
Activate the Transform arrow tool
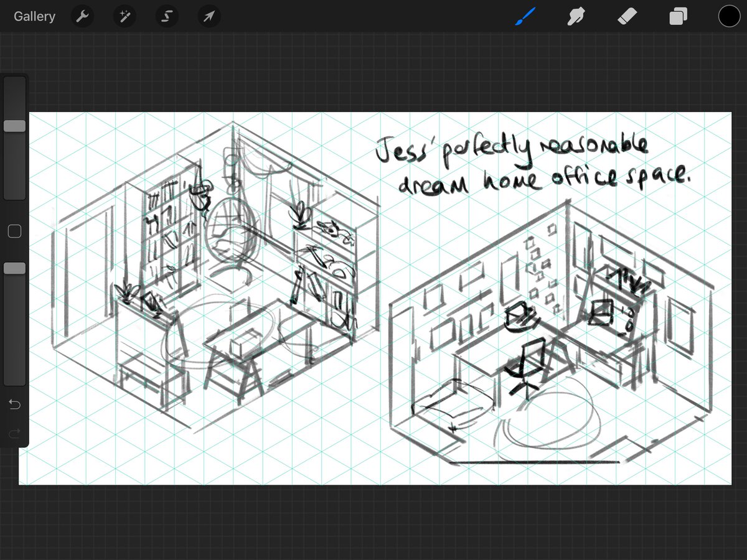pos(209,17)
